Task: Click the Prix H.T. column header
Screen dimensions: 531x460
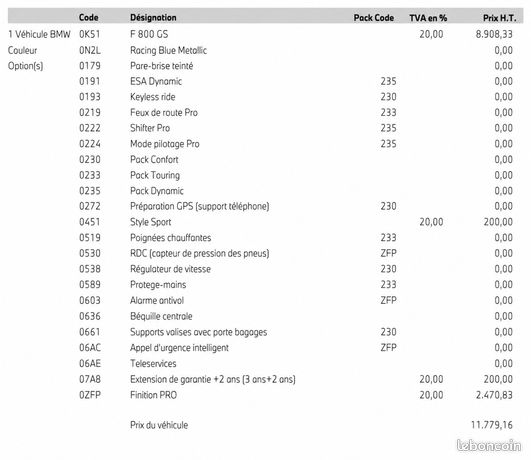Action: 500,18
